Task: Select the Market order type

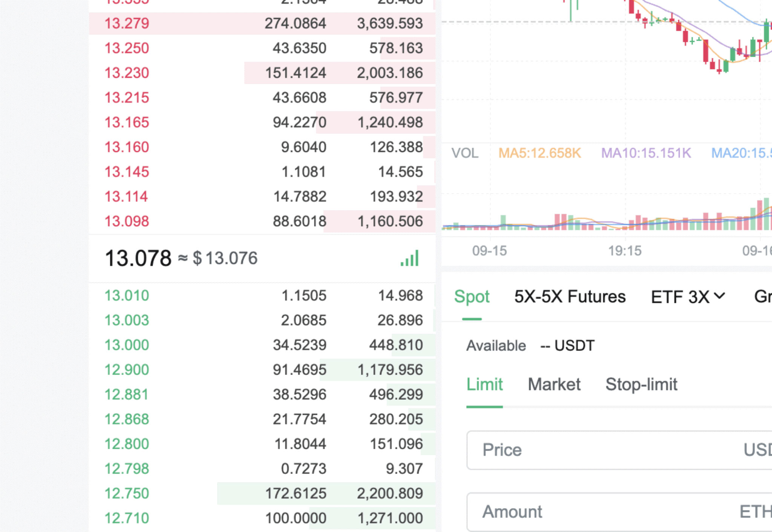Action: pyautogui.click(x=554, y=385)
